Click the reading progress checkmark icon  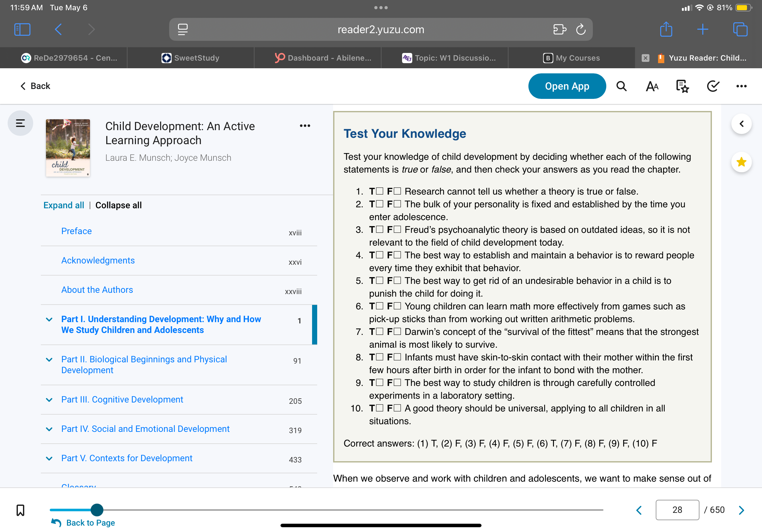click(x=713, y=86)
